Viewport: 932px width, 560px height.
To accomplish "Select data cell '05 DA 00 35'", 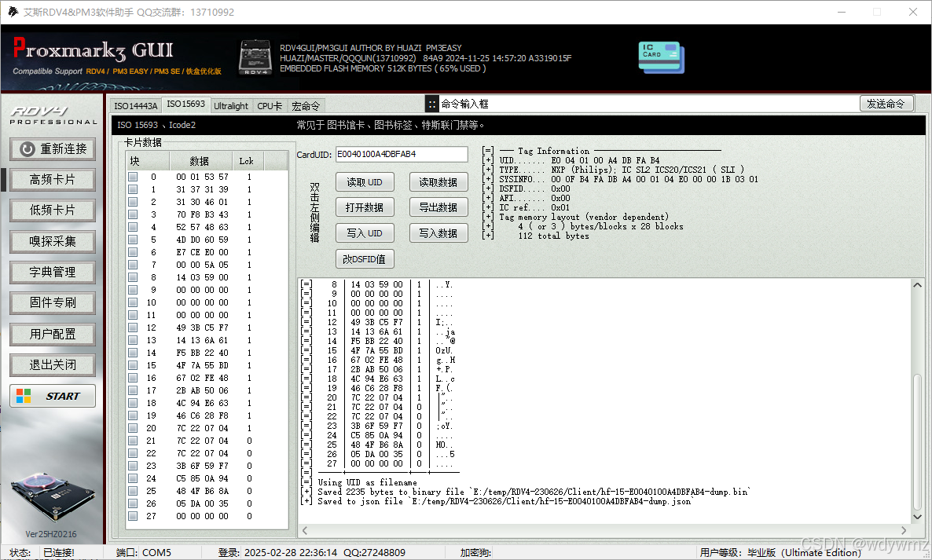I will coord(202,503).
